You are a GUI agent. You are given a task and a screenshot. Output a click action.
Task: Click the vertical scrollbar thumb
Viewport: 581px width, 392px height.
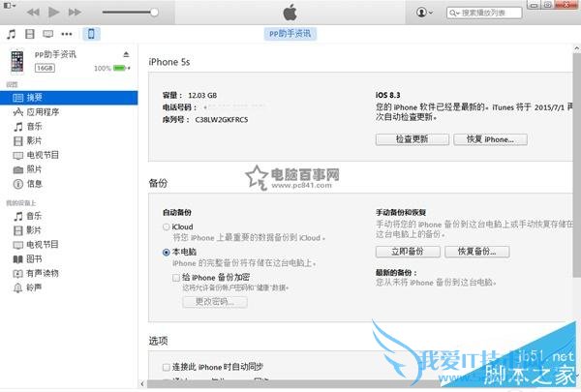tap(577, 165)
